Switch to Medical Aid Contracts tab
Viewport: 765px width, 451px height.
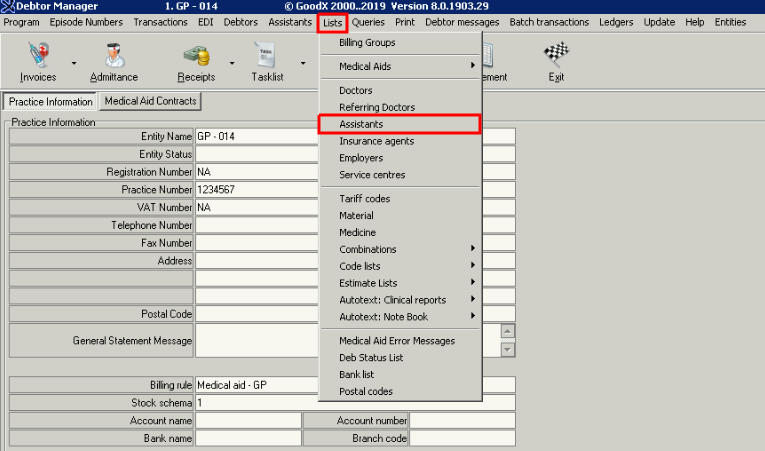[x=150, y=101]
